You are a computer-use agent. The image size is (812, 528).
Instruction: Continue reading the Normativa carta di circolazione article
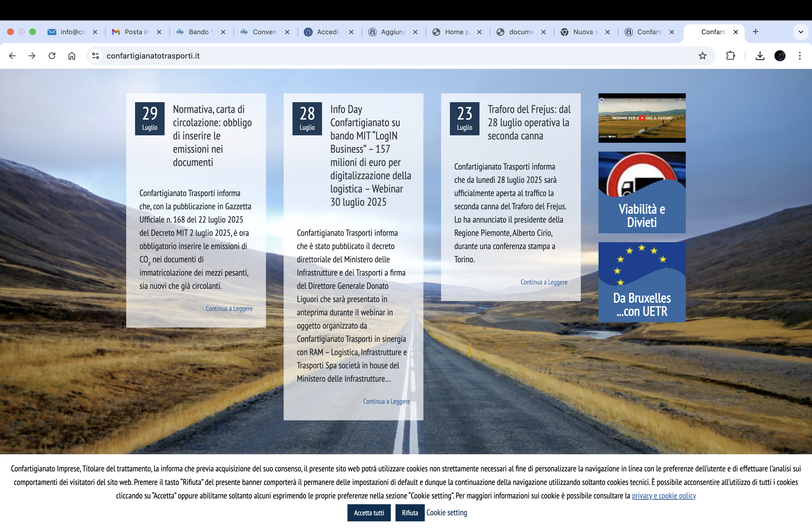pos(229,309)
